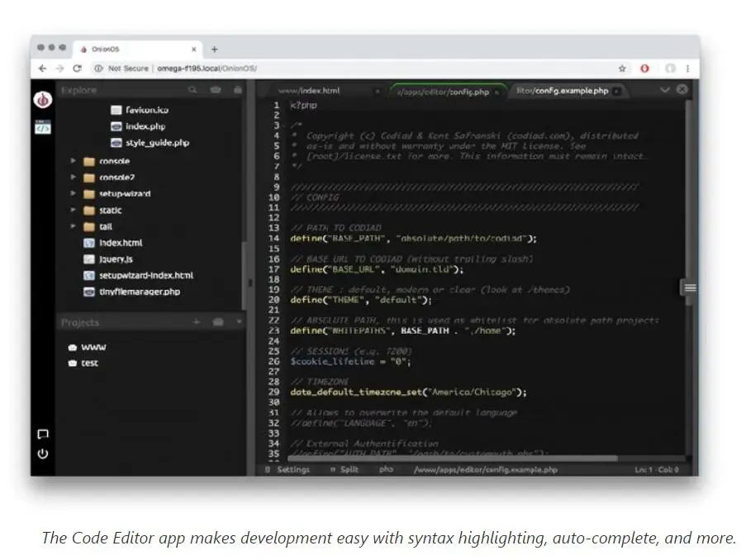Click the red Opera extension icon
This screenshot has height=560, width=746.
(644, 69)
